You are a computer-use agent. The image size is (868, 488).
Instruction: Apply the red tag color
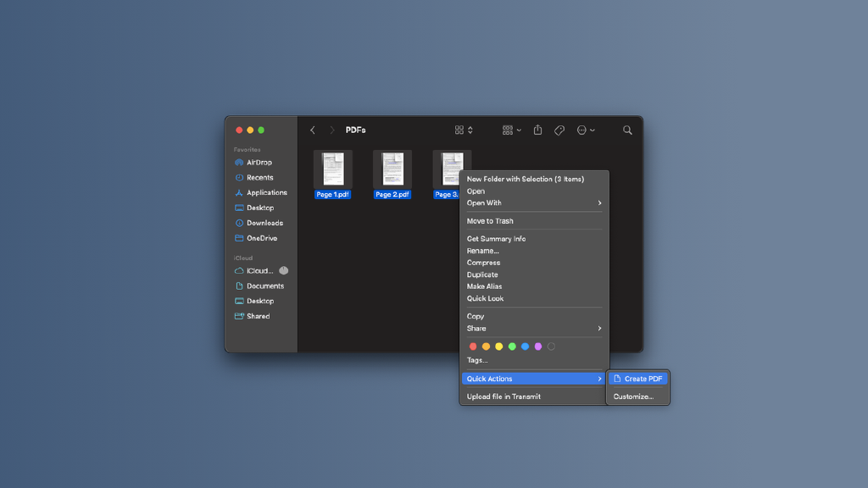(473, 347)
